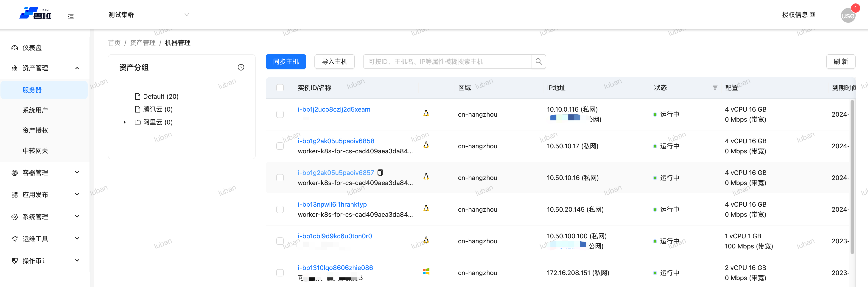
Task: Click the search magnifier icon
Action: point(538,61)
